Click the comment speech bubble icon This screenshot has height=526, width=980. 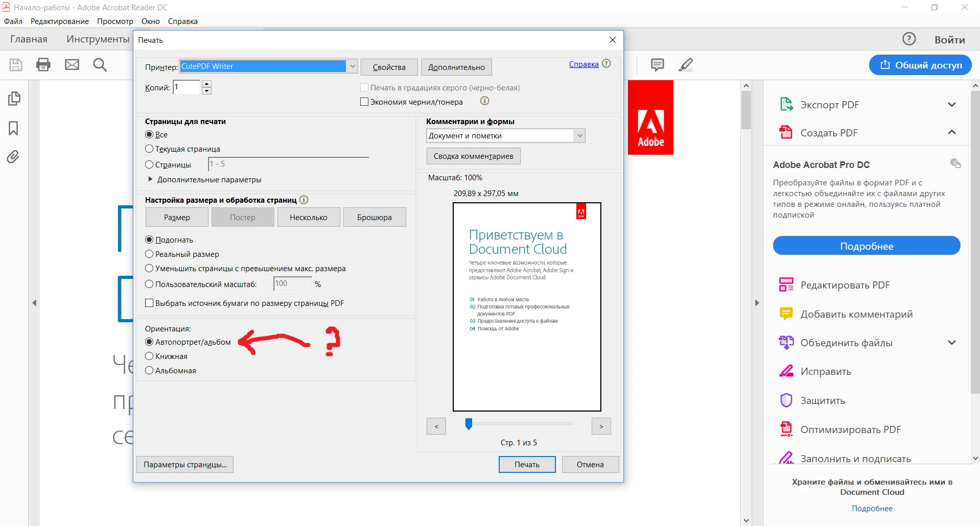click(x=658, y=65)
